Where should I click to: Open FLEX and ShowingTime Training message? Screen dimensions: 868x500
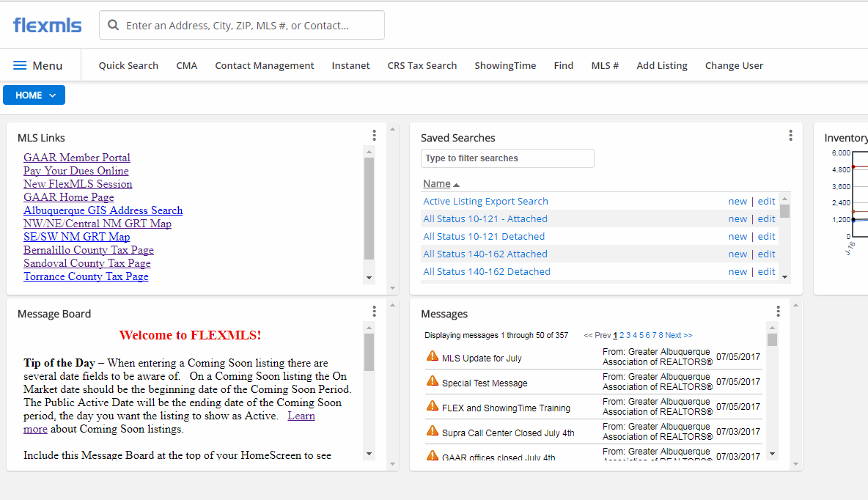(x=506, y=408)
